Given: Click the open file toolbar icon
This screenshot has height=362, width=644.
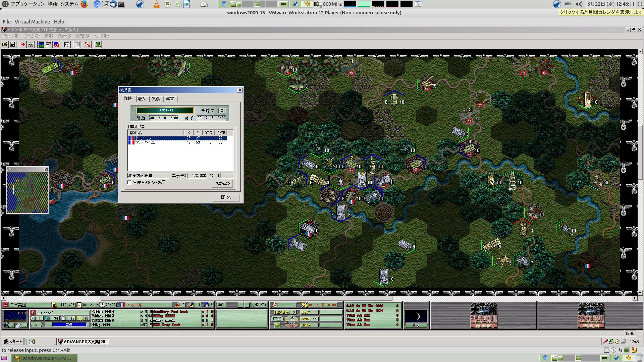Looking at the screenshot, I should 5,45.
